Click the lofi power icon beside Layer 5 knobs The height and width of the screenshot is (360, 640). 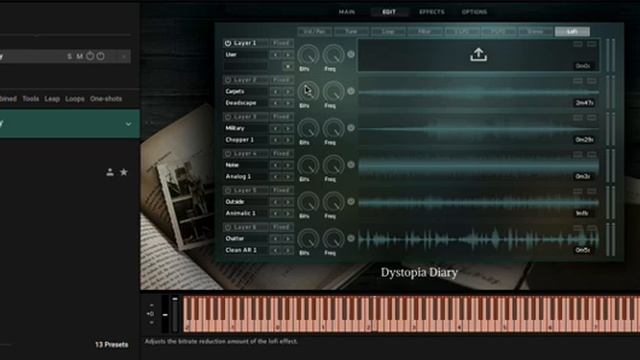351,201
